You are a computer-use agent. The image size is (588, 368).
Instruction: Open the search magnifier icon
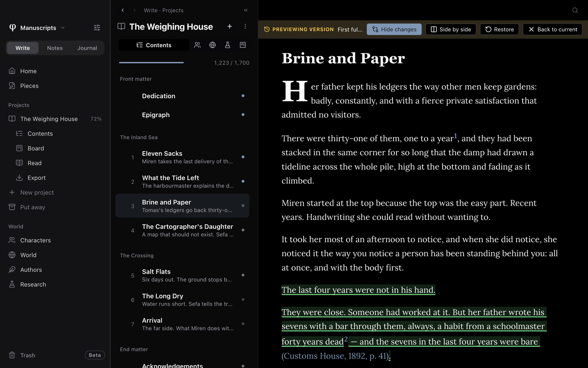[x=575, y=10]
